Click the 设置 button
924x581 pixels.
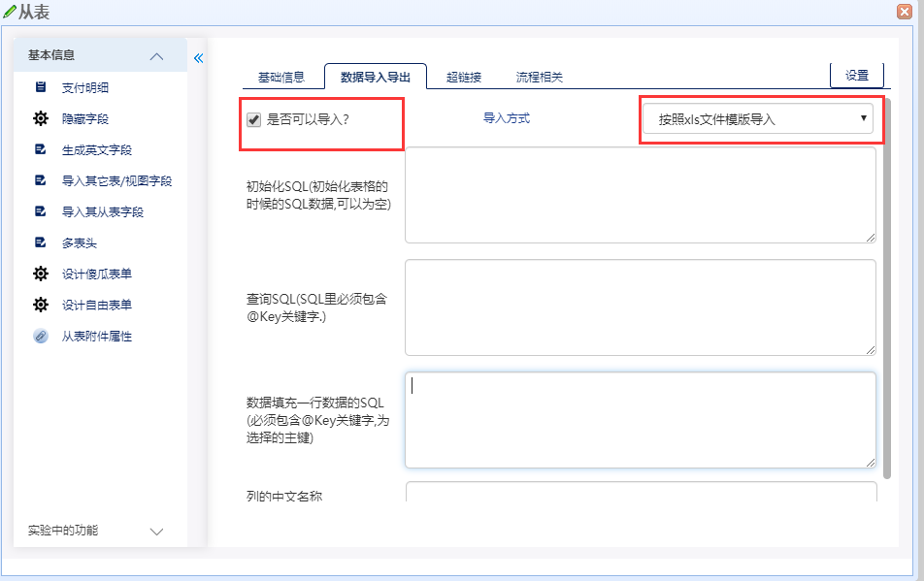click(856, 74)
